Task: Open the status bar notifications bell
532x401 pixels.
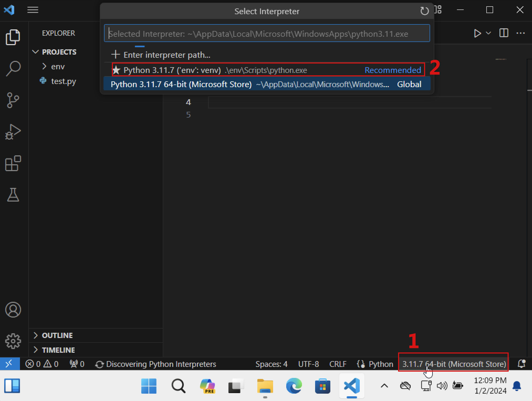Action: [521, 364]
